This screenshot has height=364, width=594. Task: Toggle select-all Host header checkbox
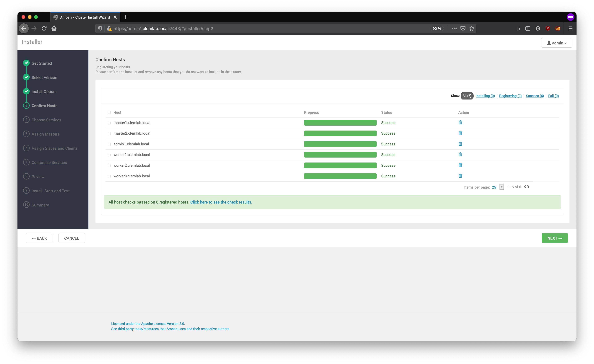click(109, 112)
